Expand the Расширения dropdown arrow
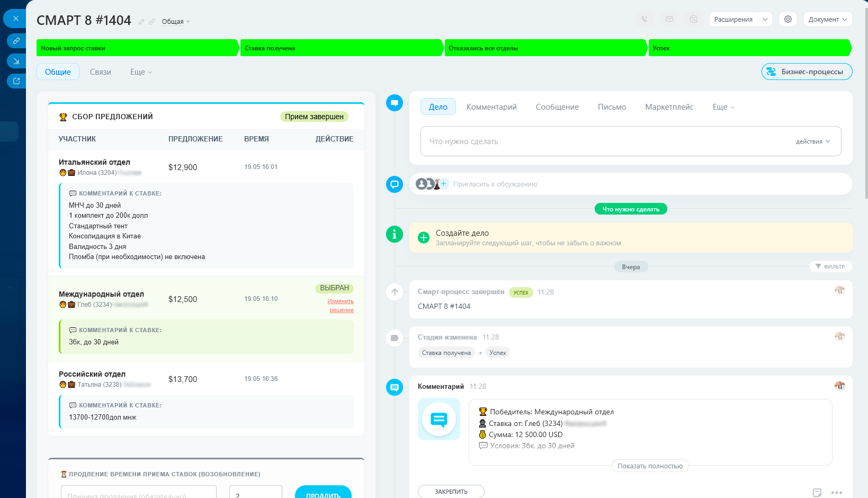Screen dimensions: 868x498 (765, 20)
